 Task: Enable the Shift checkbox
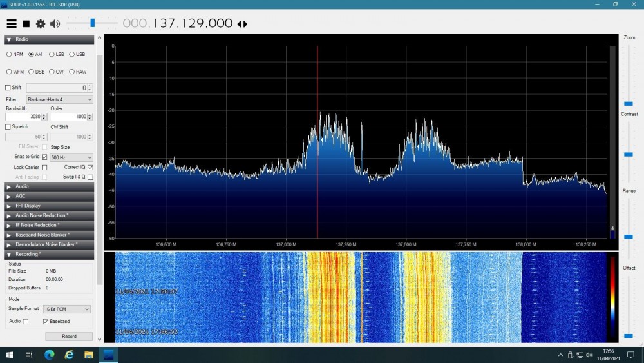tap(8, 88)
